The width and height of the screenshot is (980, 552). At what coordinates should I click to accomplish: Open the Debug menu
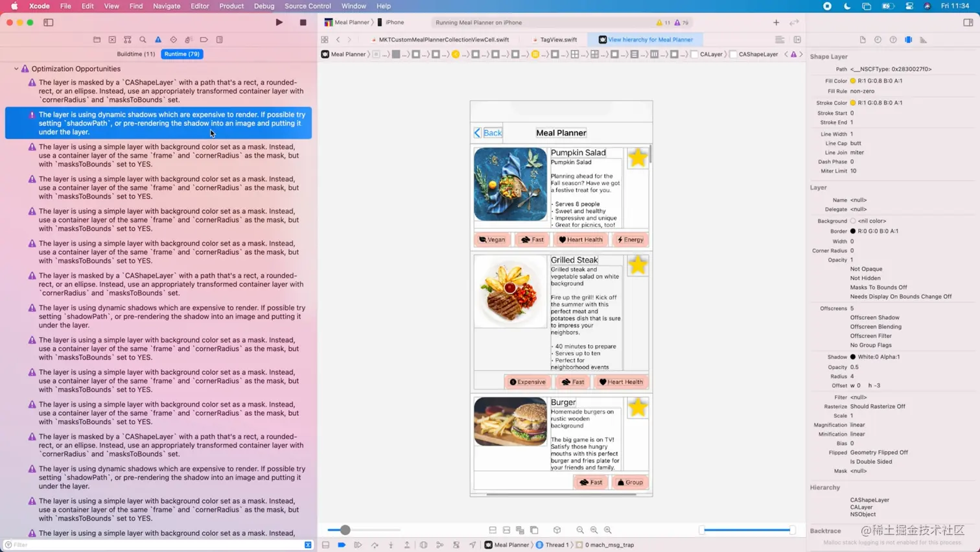pyautogui.click(x=264, y=6)
